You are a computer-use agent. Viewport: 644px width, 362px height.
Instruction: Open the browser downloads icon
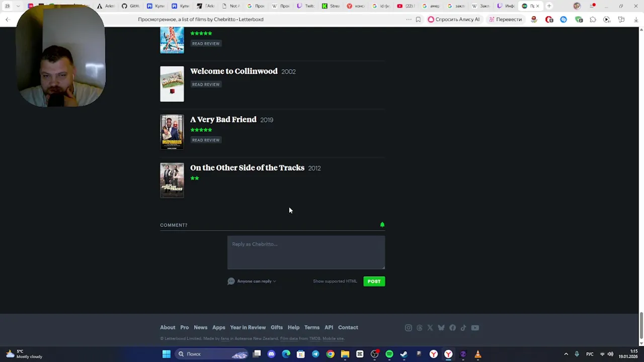click(x=636, y=20)
